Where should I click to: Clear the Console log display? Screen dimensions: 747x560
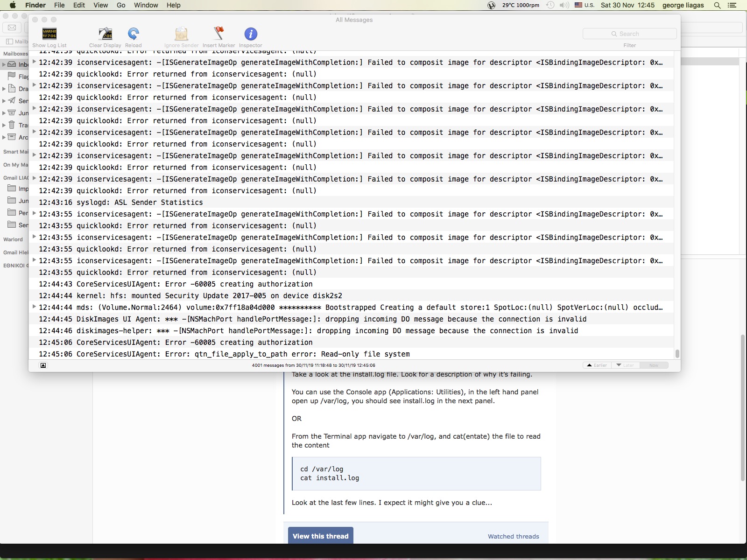click(x=105, y=34)
